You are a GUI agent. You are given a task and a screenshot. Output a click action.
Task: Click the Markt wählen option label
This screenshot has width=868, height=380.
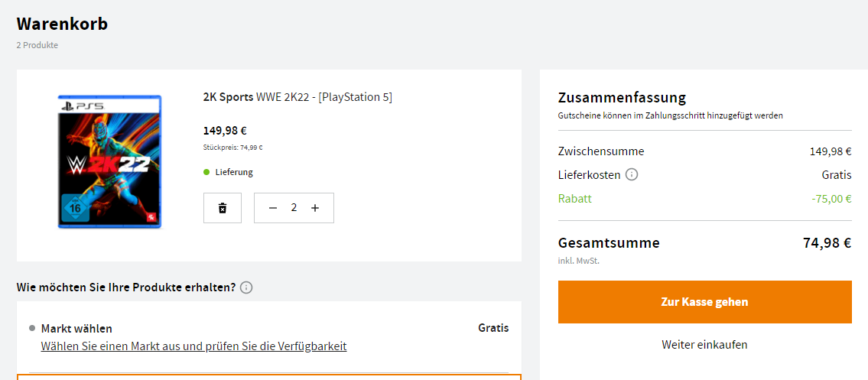click(x=76, y=329)
